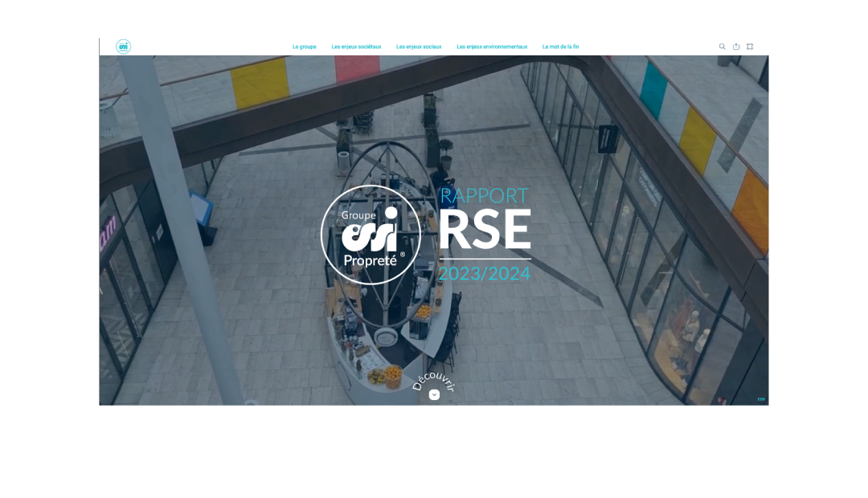Click the RAPPORT RSE 2023/2024 title
The width and height of the screenshot is (868, 498).
tap(483, 231)
